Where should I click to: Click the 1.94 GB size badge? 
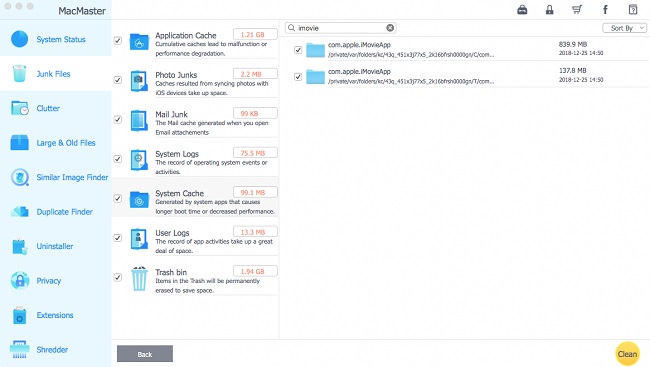(x=255, y=271)
